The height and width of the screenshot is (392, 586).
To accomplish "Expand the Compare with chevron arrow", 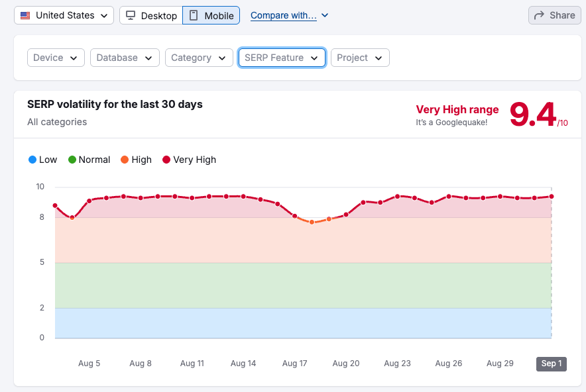I will (325, 15).
